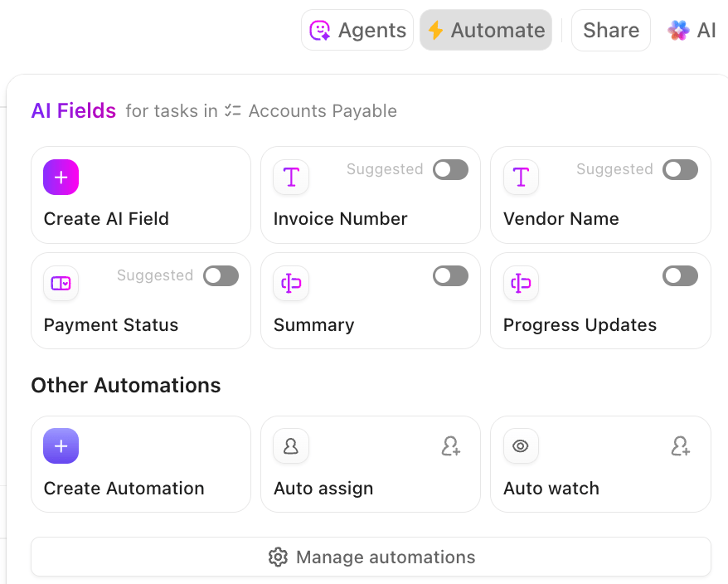The image size is (728, 584).
Task: Select the Progress Updates field icon
Action: [x=521, y=283]
